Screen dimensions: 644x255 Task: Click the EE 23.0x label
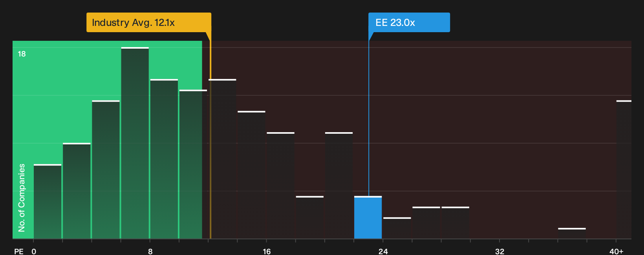pos(409,22)
